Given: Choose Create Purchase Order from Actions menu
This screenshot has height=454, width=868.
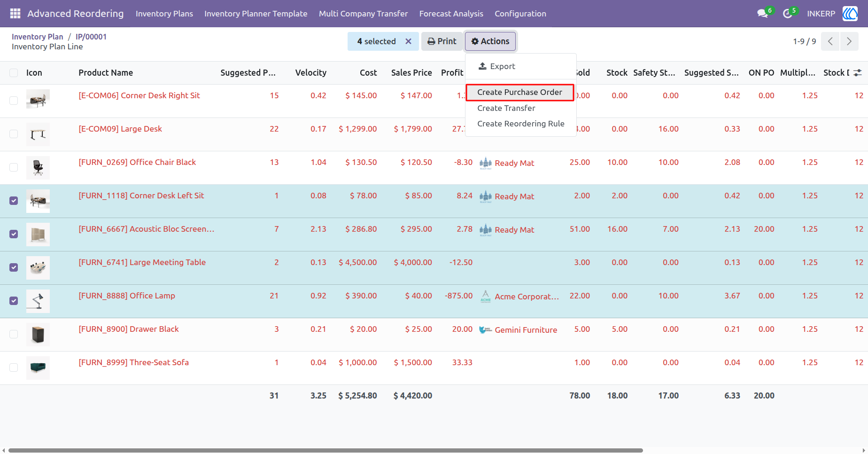Looking at the screenshot, I should pos(520,93).
